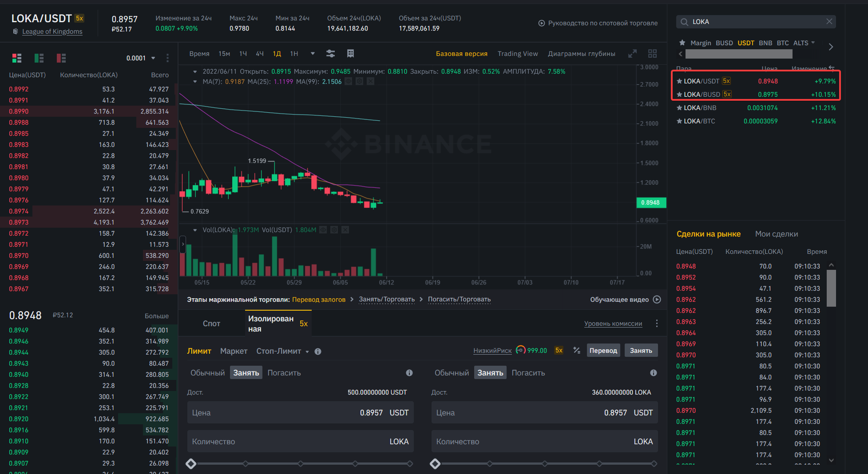Collapse the OHLC data line on chart
This screenshot has height=474, width=868.
pos(195,71)
